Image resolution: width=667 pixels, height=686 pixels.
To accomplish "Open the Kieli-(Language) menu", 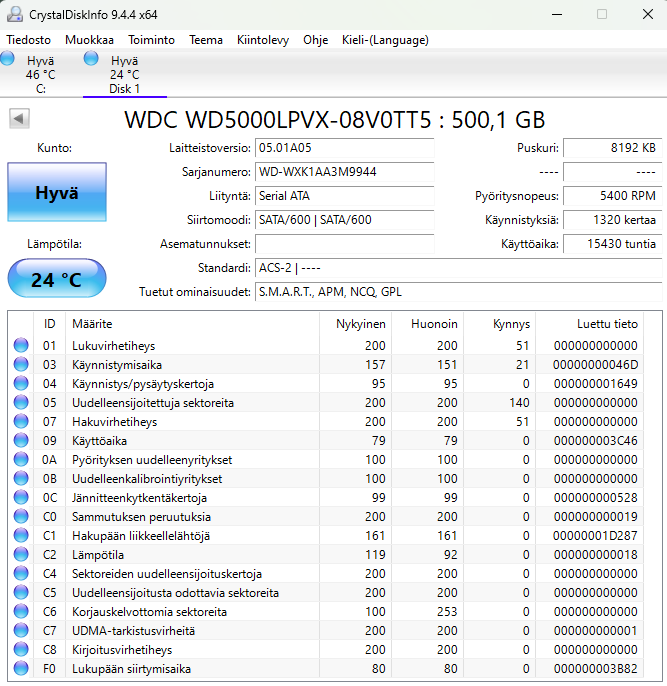I will click(386, 40).
